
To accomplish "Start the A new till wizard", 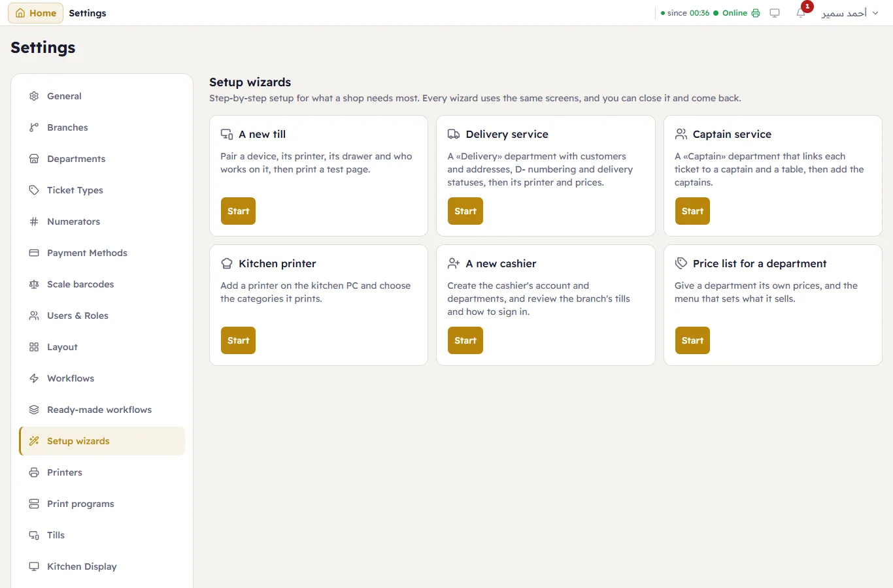I will [238, 211].
